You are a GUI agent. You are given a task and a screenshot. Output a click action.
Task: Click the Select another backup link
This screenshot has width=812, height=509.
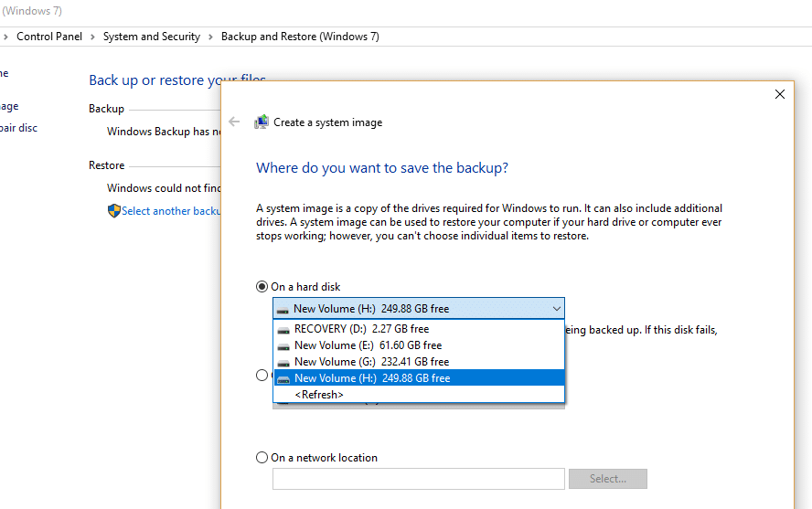point(171,211)
